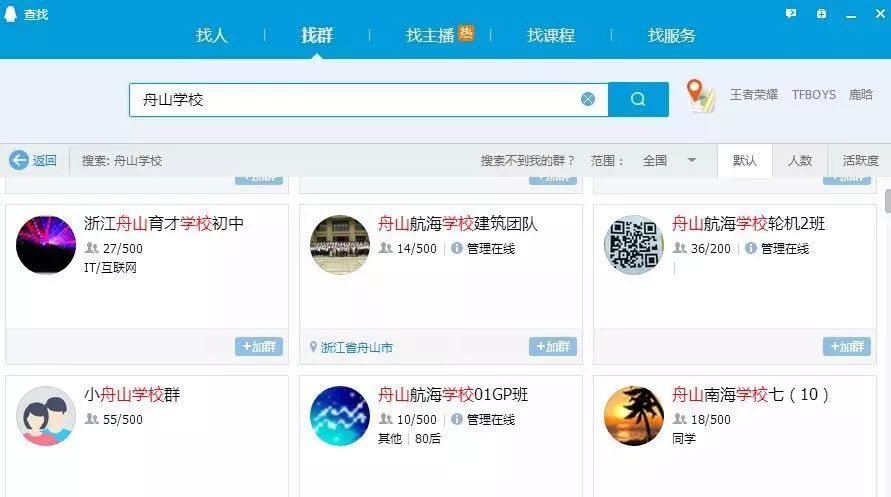Image resolution: width=891 pixels, height=497 pixels.
Task: Open the nearby map location icon
Action: click(700, 95)
